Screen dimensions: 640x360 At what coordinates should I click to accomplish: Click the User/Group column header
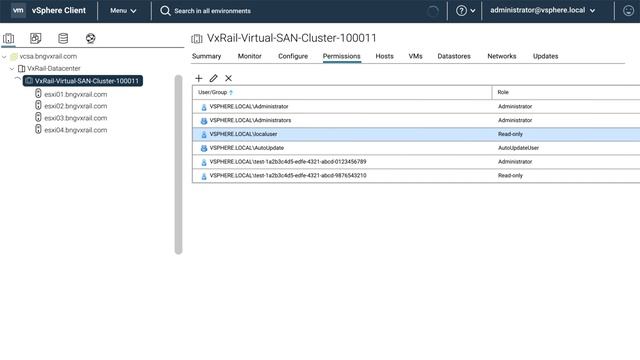[342, 93]
